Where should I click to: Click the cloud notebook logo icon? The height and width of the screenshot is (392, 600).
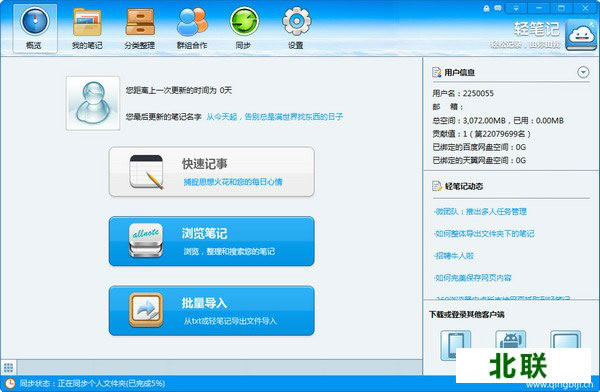pos(581,35)
